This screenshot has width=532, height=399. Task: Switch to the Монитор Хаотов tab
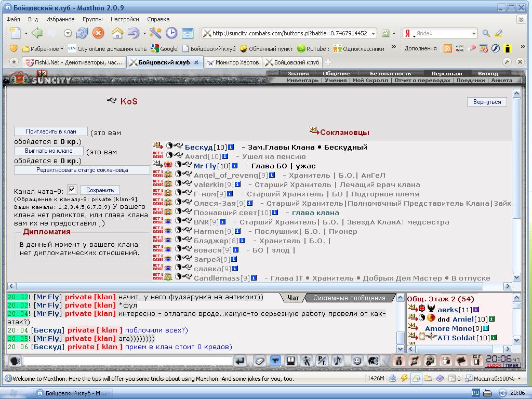(x=233, y=62)
